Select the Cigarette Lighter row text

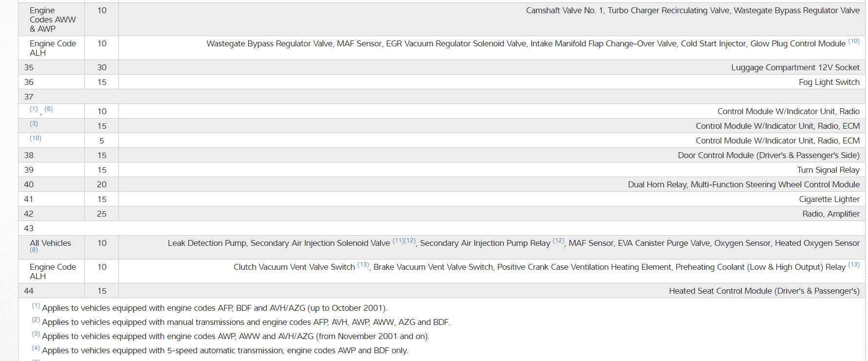coord(829,199)
